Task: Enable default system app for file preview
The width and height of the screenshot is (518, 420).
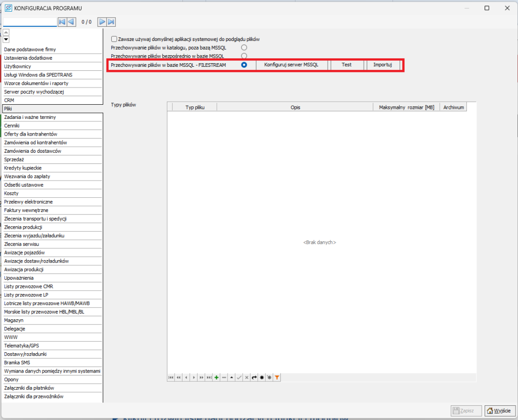Action: point(114,39)
